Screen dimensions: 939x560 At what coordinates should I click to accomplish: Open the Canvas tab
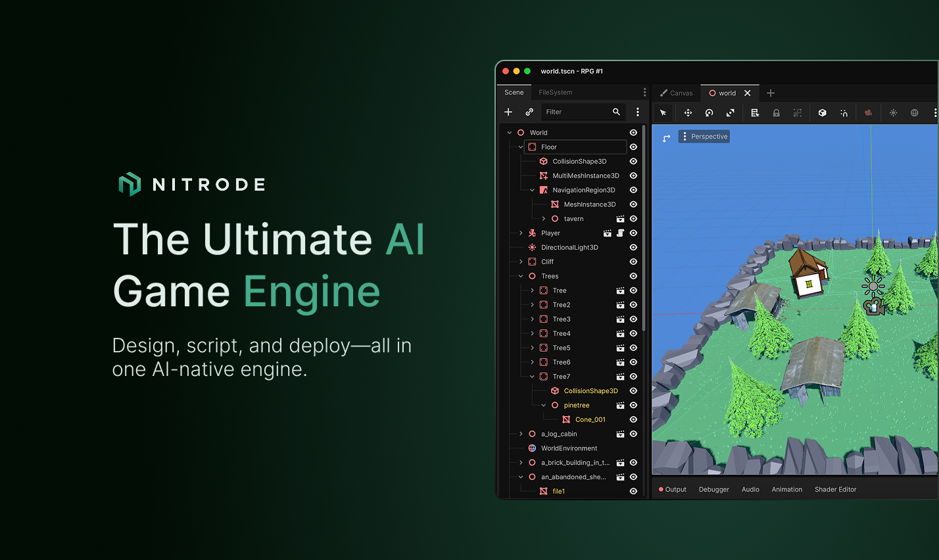[x=676, y=93]
